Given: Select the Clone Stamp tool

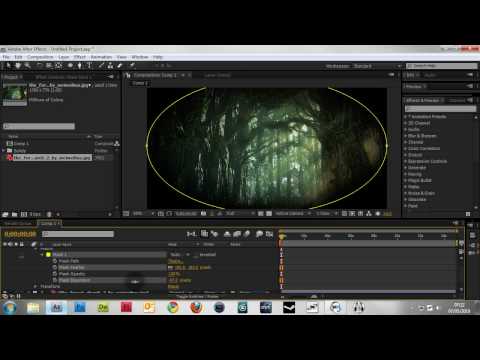Looking at the screenshot, I should 110,66.
